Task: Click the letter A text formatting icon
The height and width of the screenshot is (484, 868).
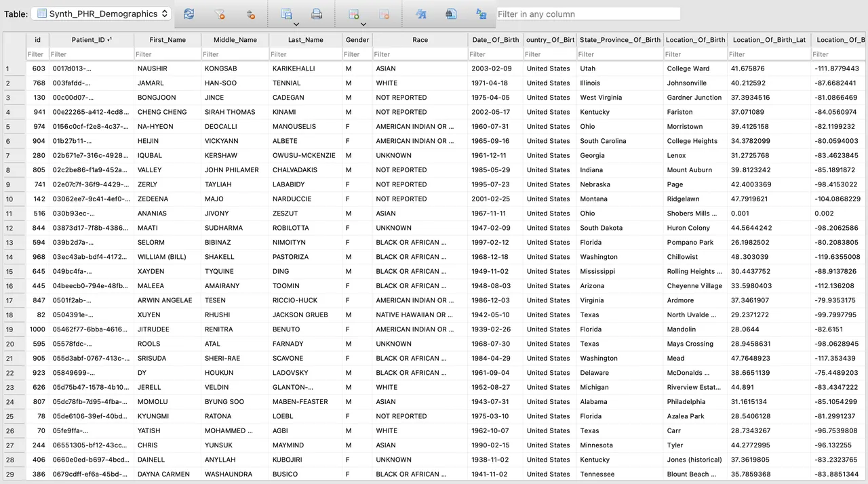Action: tap(420, 14)
